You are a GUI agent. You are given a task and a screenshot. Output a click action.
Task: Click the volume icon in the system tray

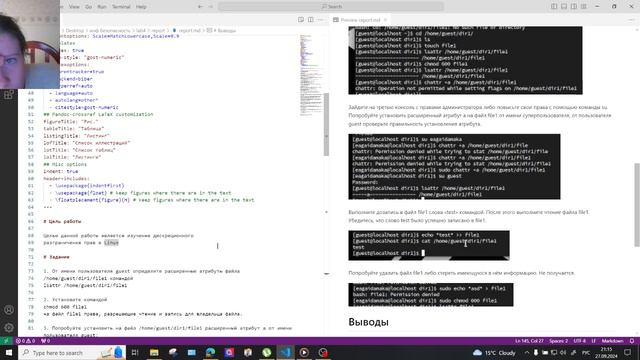pyautogui.click(x=563, y=352)
